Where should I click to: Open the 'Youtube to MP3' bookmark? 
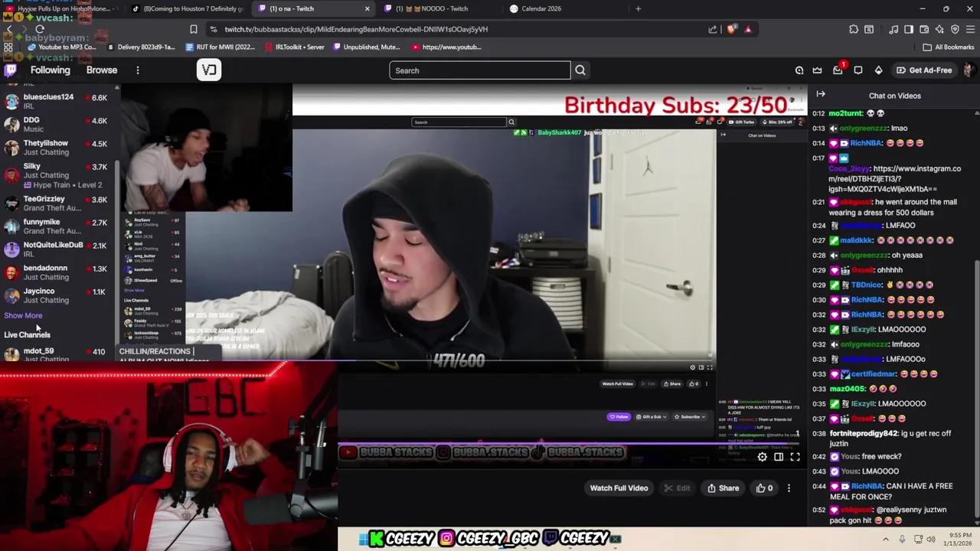[61, 47]
